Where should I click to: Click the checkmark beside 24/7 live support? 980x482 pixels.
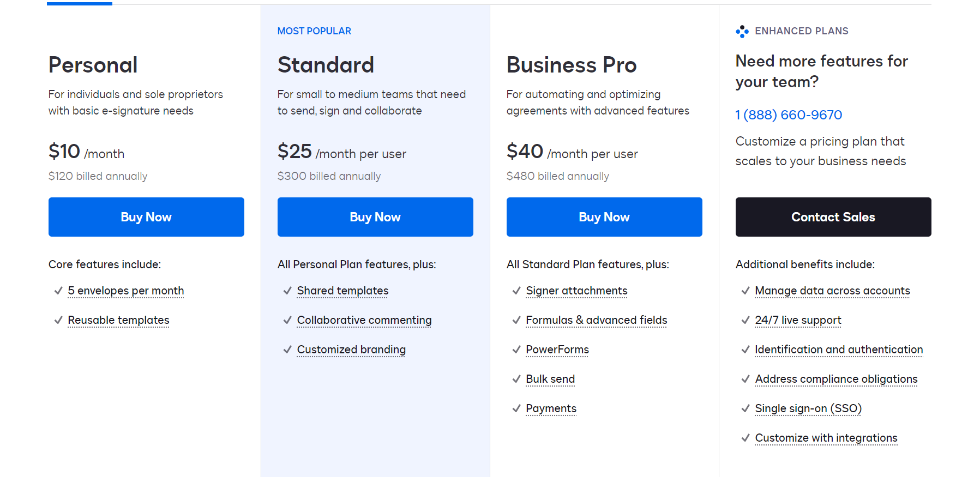coord(745,320)
